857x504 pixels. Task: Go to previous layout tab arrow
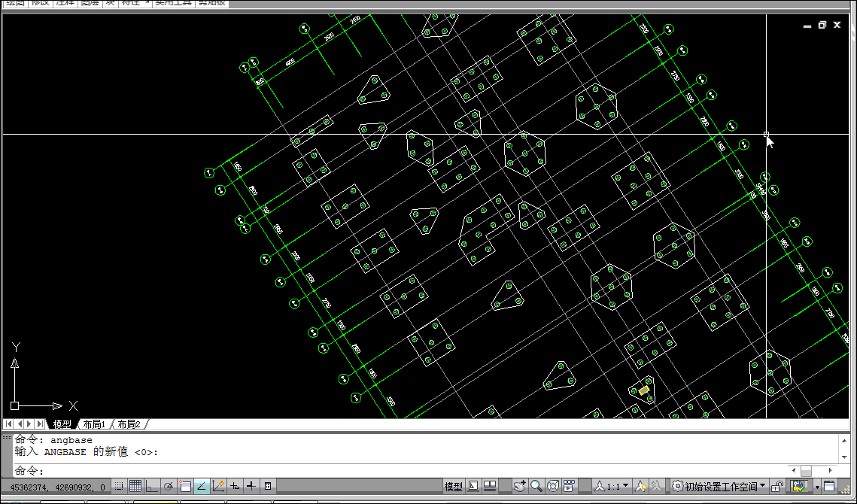(19, 424)
